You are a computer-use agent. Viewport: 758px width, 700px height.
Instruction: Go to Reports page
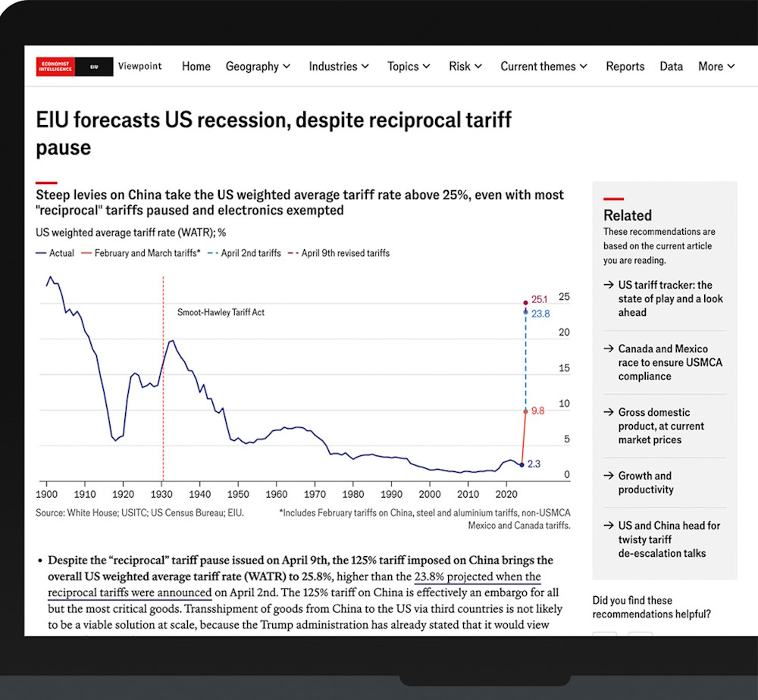(625, 67)
